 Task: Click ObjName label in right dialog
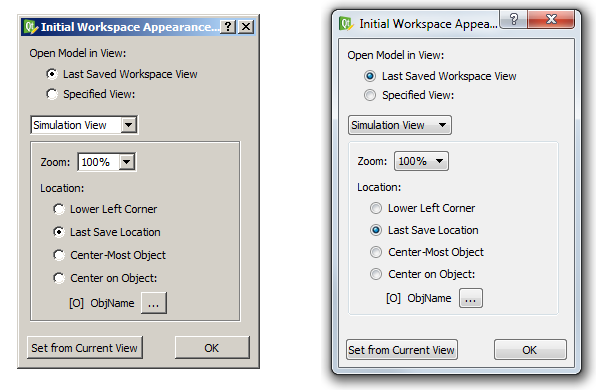(429, 298)
